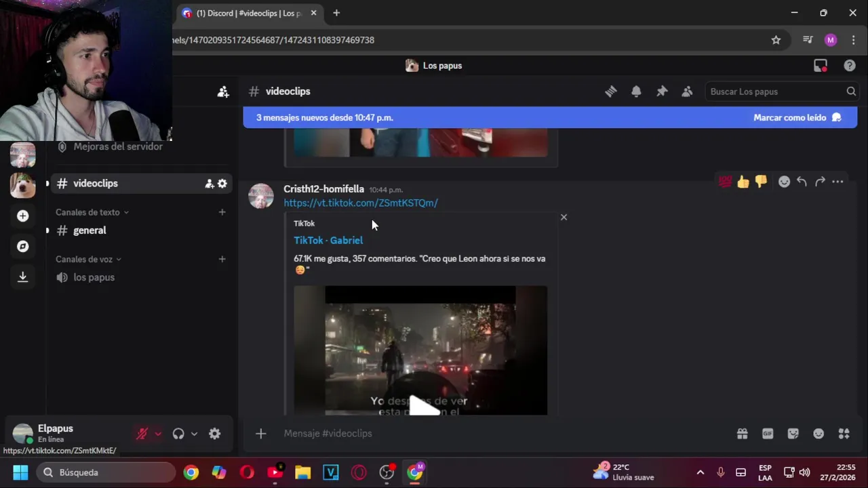868x488 pixels.
Task: Open Chrome profile avatar M
Action: (x=831, y=40)
